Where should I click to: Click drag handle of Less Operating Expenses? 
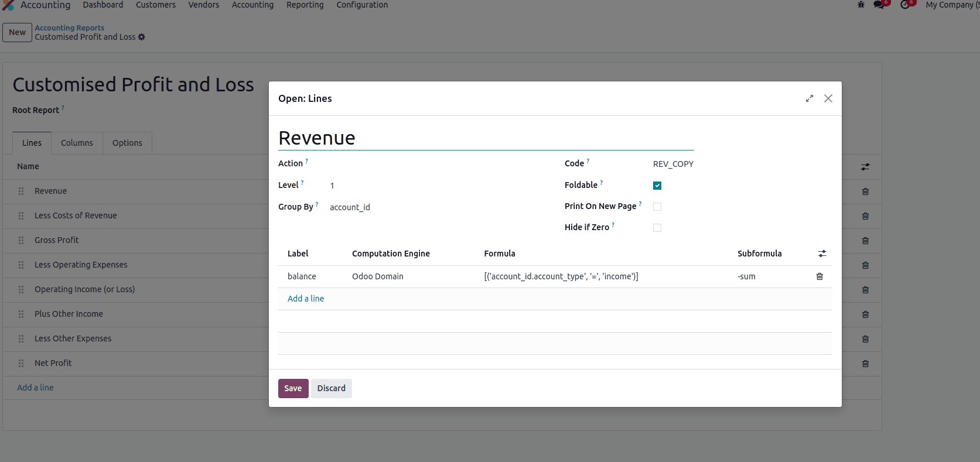pyautogui.click(x=21, y=265)
